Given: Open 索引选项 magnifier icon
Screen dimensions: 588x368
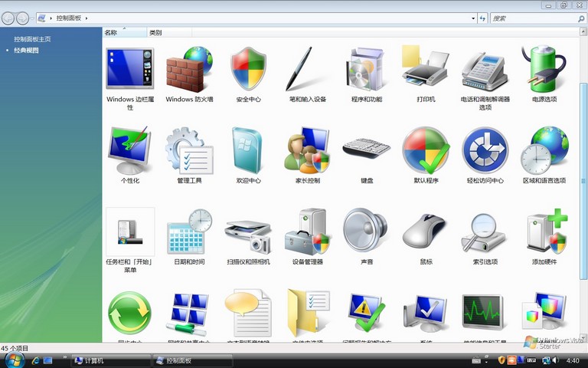Looking at the screenshot, I should pos(483,233).
